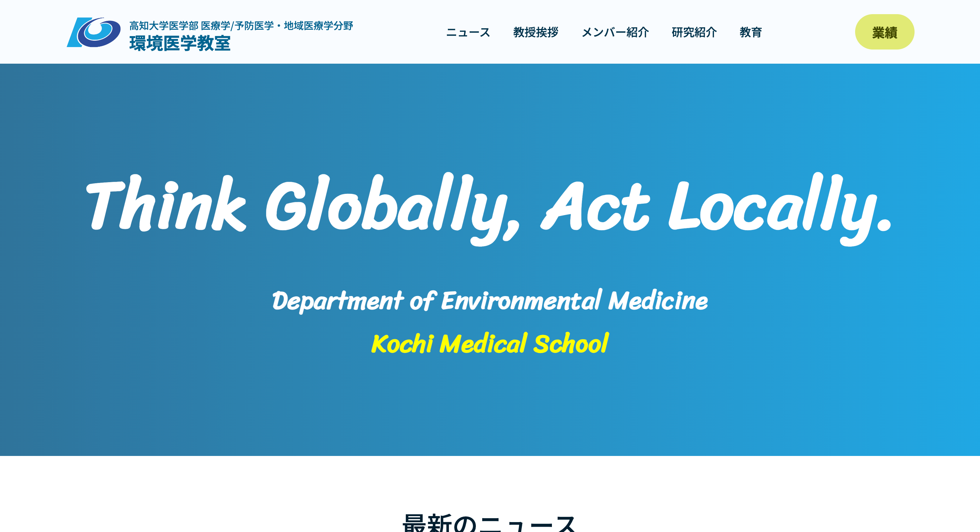This screenshot has height=532, width=980.
Task: Open the 環境医学教室 site title link
Action: click(180, 44)
